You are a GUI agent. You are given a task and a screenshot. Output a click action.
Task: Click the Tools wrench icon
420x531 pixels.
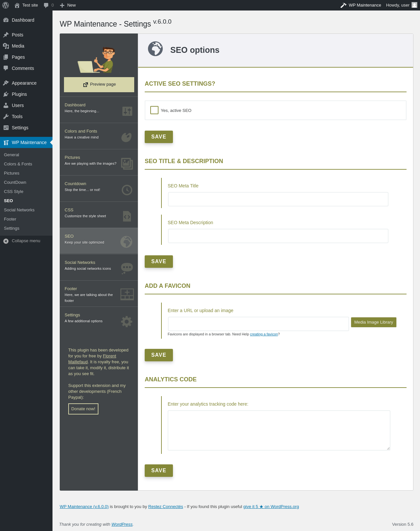coord(6,117)
